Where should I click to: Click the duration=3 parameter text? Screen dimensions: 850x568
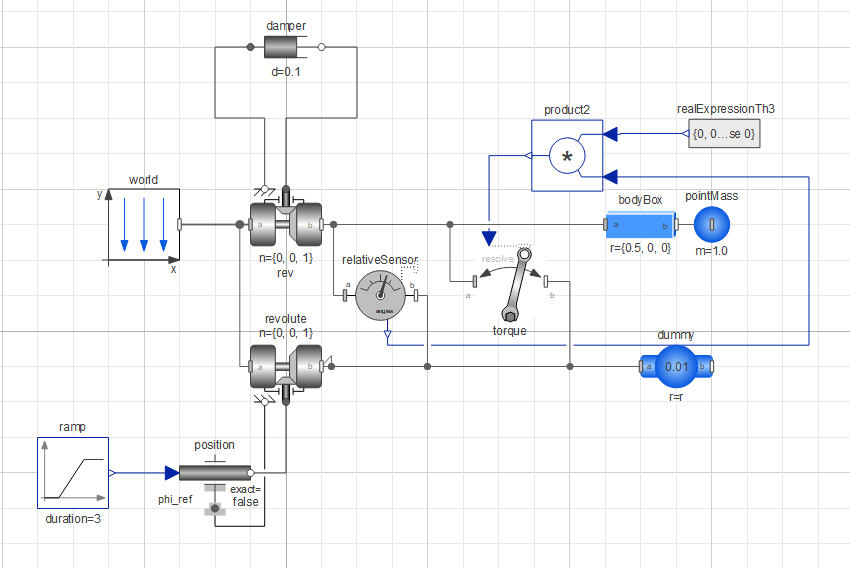pyautogui.click(x=73, y=519)
